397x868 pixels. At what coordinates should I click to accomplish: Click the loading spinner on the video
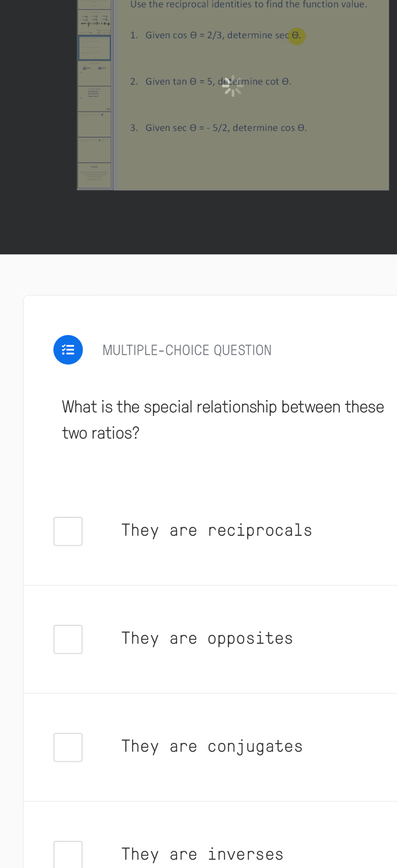(x=233, y=86)
